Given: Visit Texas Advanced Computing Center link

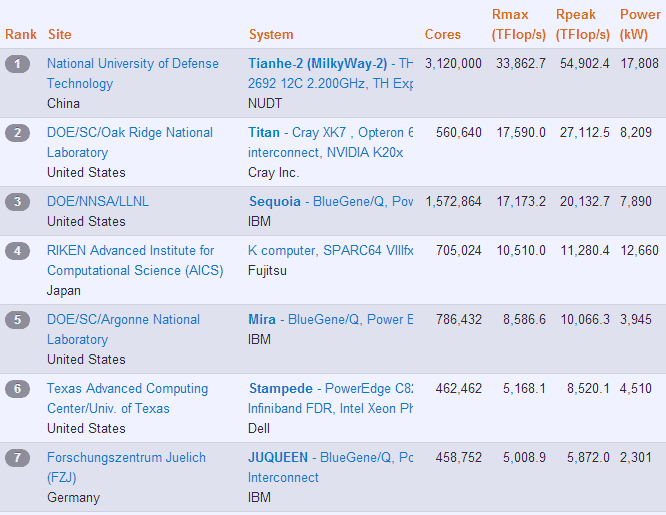Looking at the screenshot, I should click(127, 389).
